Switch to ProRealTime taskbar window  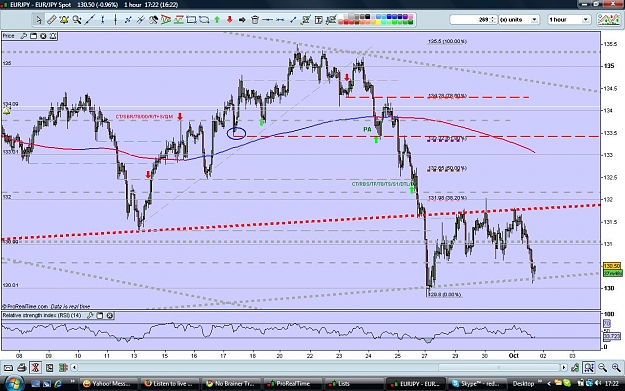pyautogui.click(x=292, y=384)
